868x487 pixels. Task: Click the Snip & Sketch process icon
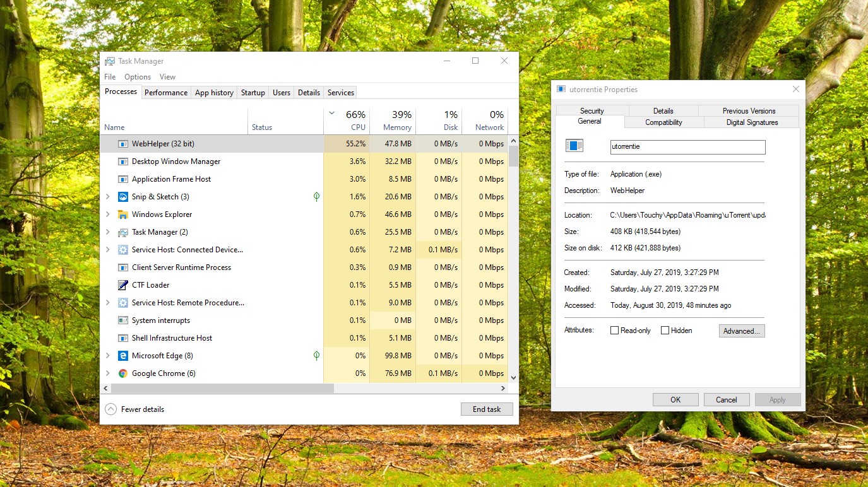[123, 197]
